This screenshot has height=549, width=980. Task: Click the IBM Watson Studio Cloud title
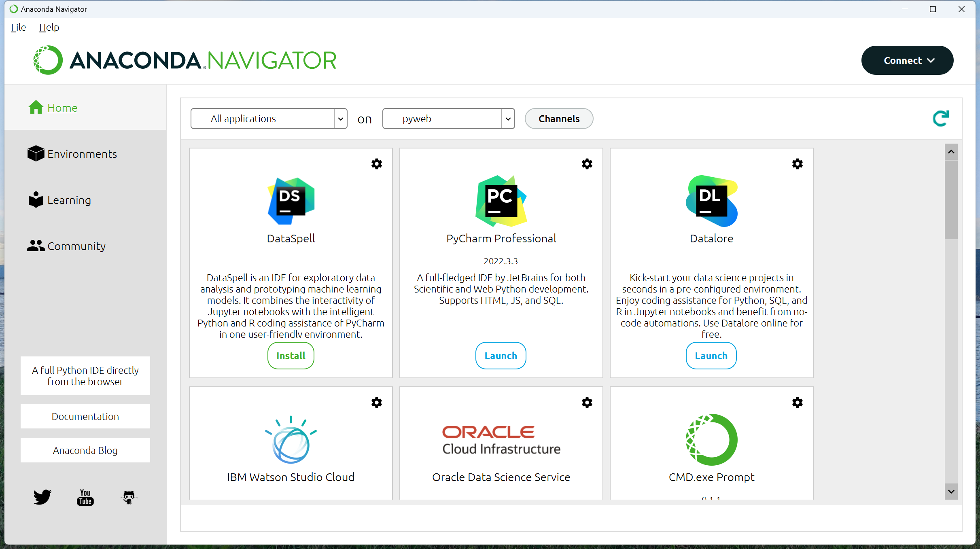pos(291,477)
